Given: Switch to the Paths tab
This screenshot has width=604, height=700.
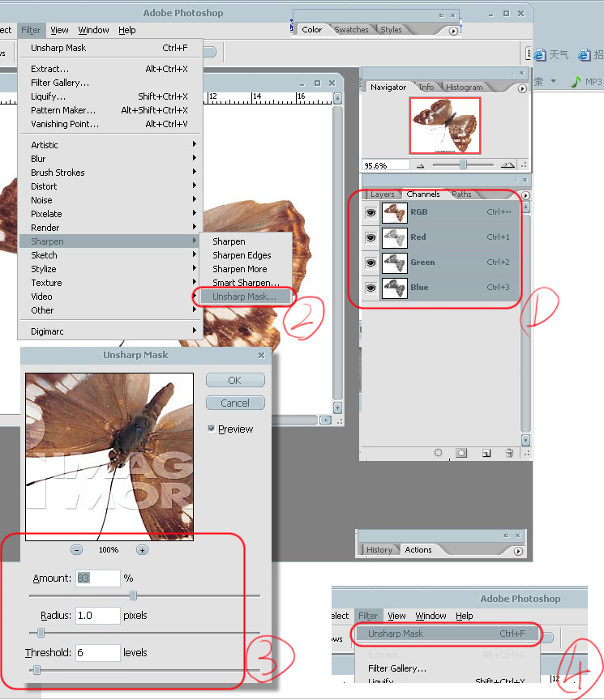Looking at the screenshot, I should click(x=461, y=194).
